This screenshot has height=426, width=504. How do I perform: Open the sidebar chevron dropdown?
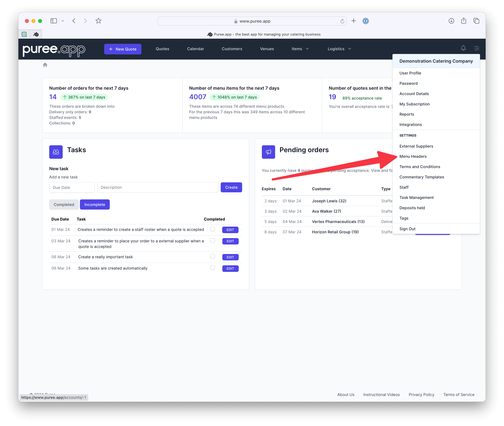(63, 21)
